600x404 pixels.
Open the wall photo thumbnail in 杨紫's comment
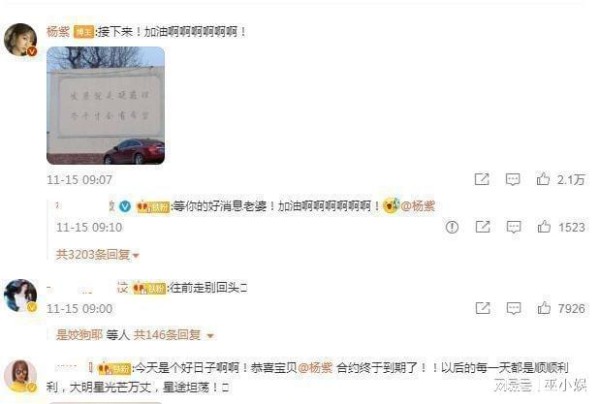pos(106,106)
